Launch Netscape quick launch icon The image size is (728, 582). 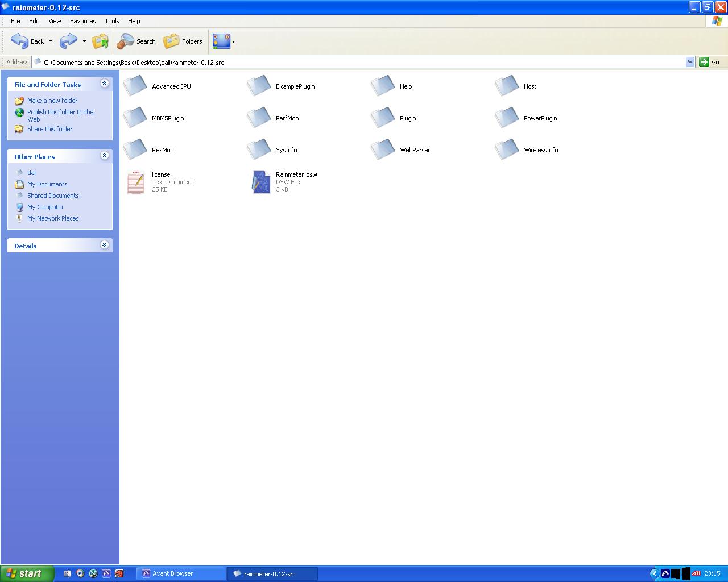pyautogui.click(x=93, y=573)
